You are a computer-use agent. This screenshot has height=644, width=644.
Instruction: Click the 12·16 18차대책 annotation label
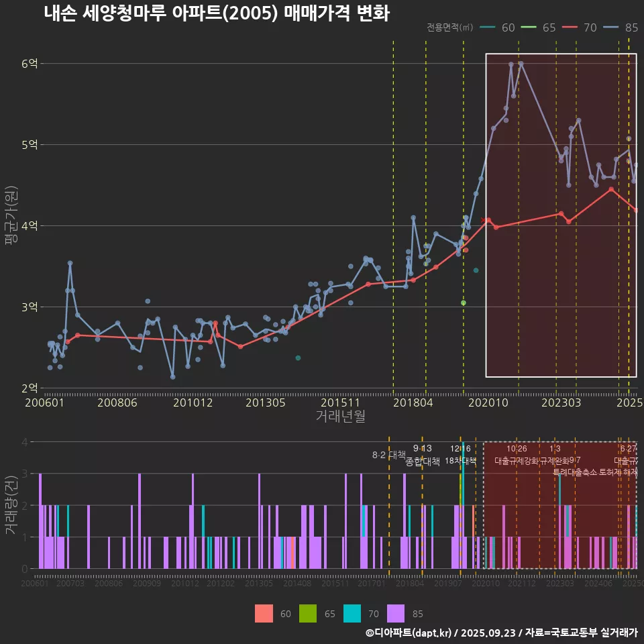pyautogui.click(x=460, y=455)
